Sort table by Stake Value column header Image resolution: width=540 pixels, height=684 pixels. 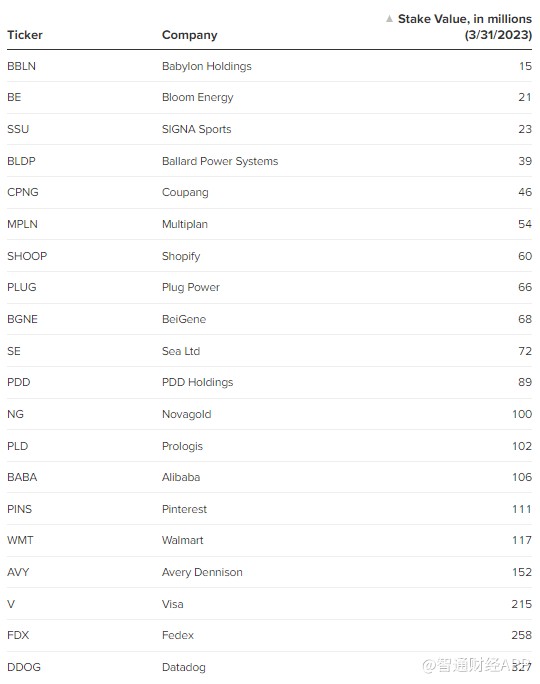point(465,27)
